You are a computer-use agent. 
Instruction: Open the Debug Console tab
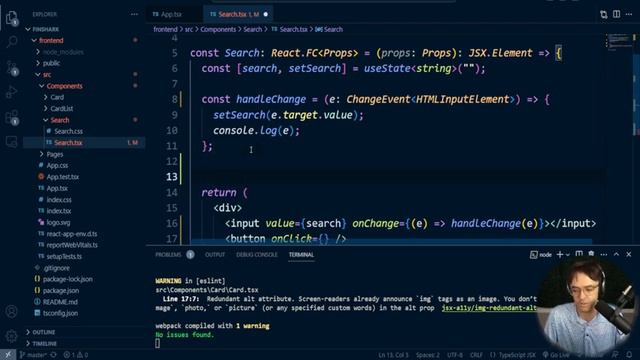click(257, 255)
